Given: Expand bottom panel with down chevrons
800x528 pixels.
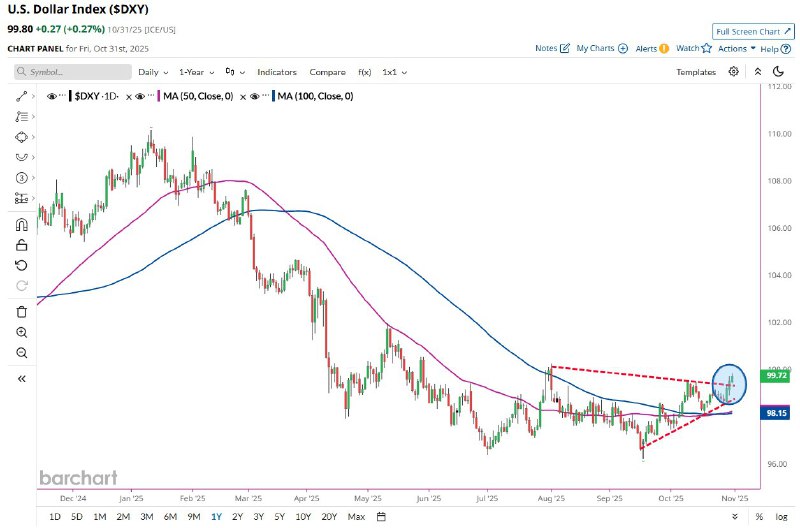Looking at the screenshot, I should [735, 517].
